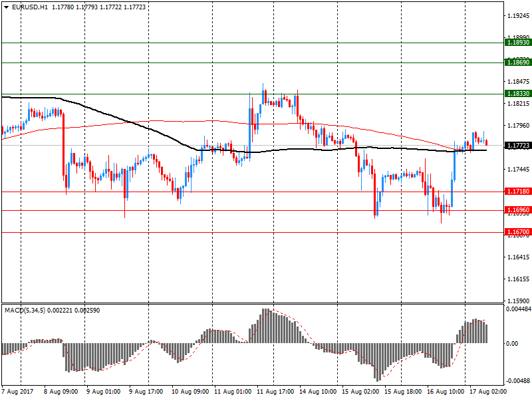Click the 1.18690 green level label
The height and width of the screenshot is (399, 532).
(518, 62)
